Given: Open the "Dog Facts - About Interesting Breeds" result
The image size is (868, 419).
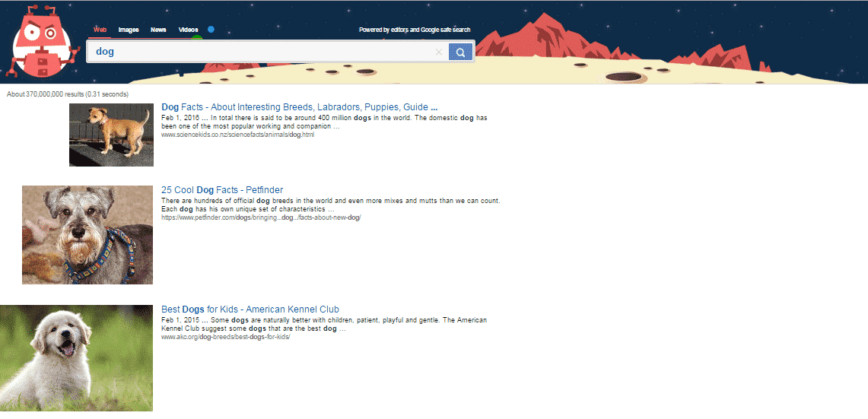Looking at the screenshot, I should [x=299, y=107].
